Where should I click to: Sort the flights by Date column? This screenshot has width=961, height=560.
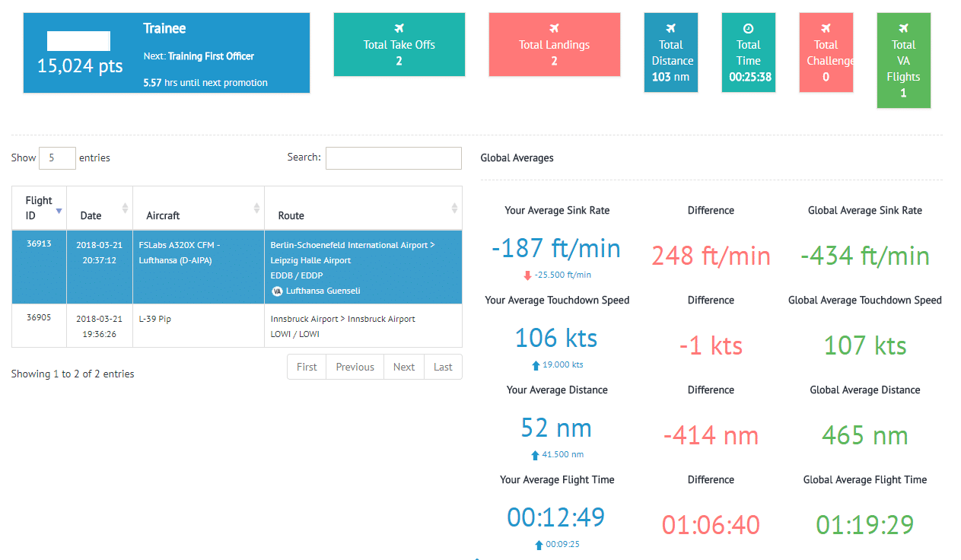click(99, 208)
